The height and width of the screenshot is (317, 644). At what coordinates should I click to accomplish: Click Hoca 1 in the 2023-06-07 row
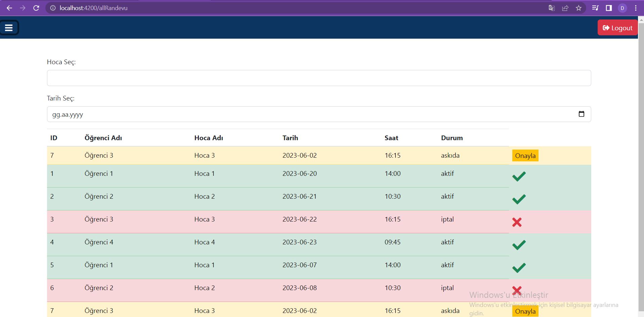(x=205, y=265)
